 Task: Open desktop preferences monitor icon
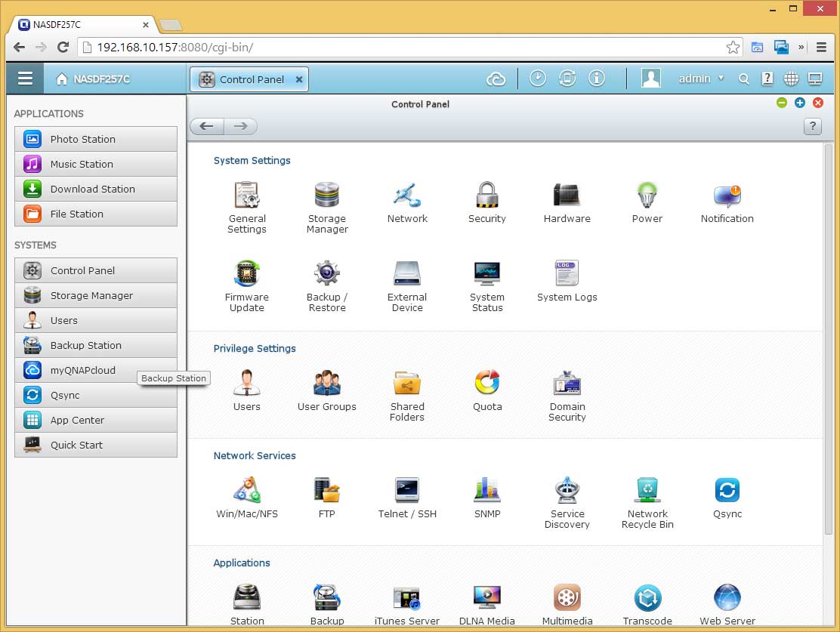coord(815,79)
